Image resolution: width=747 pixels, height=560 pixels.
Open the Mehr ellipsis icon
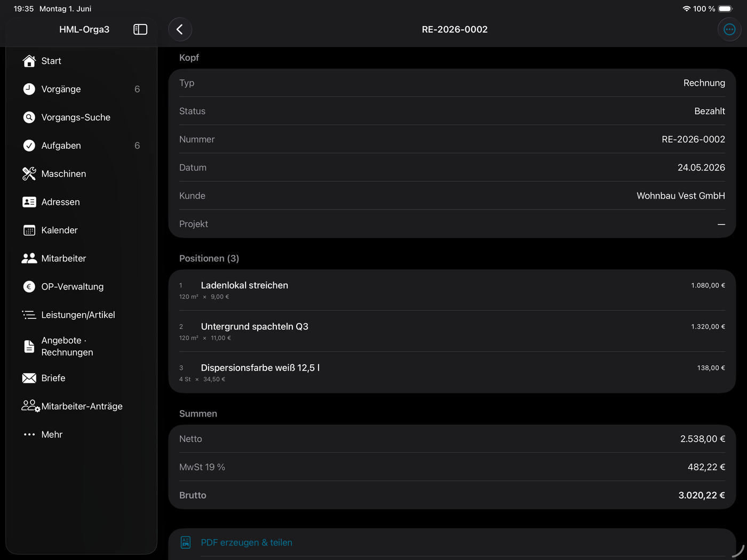(x=29, y=435)
